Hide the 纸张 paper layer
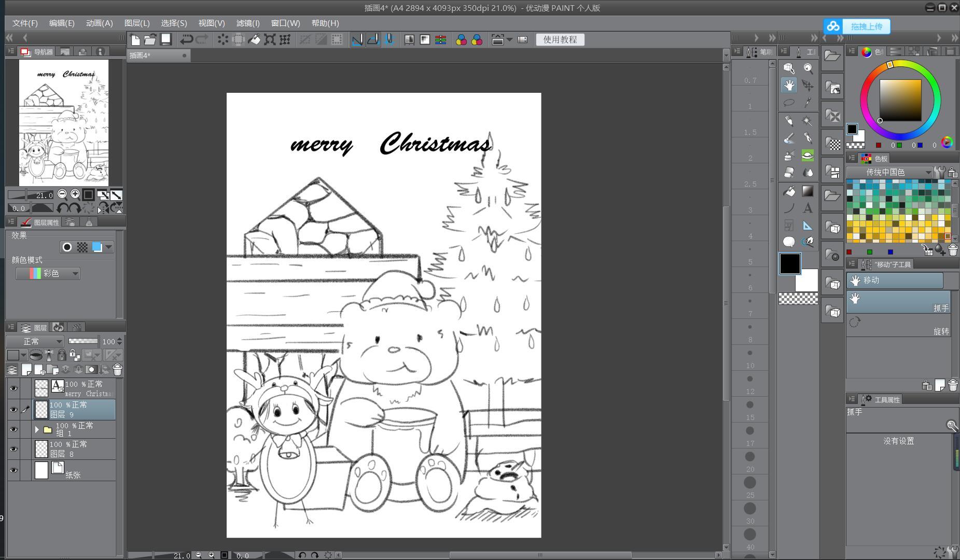The height and width of the screenshot is (560, 960). point(13,471)
